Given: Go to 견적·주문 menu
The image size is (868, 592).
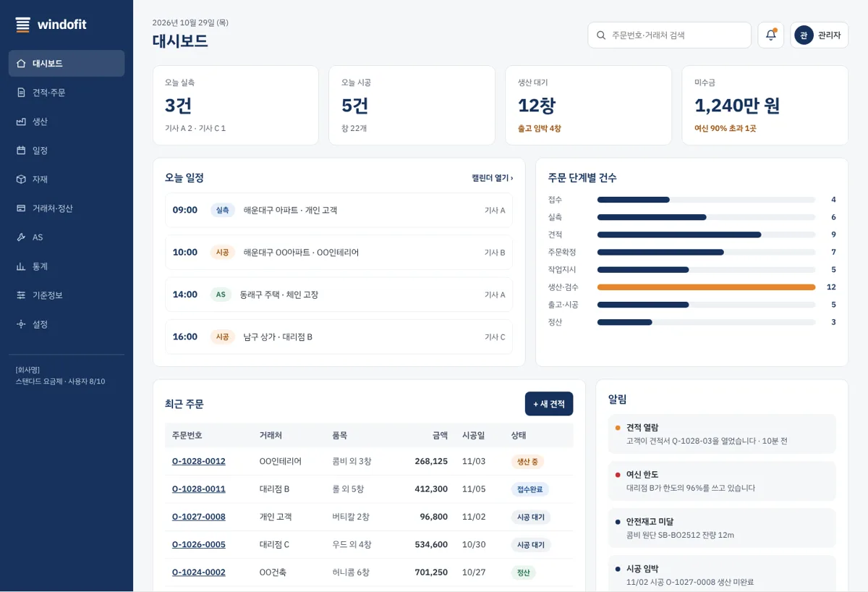Looking at the screenshot, I should 67,93.
